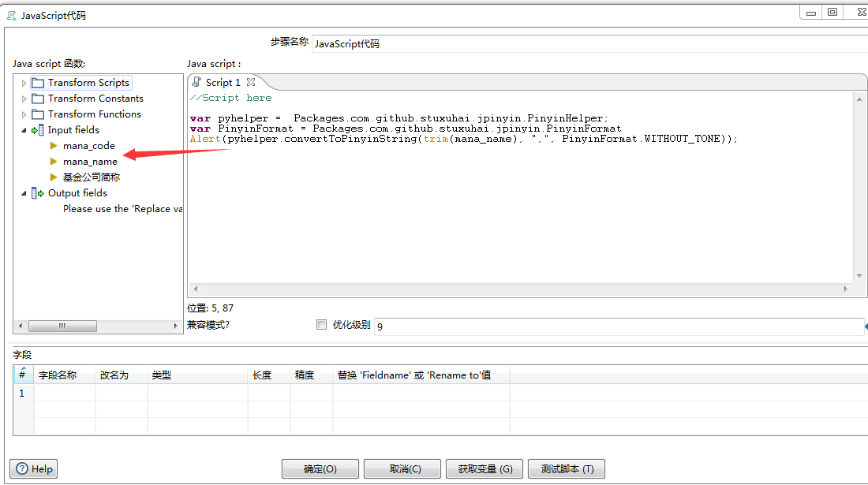
Task: Expand the Transform Constants tree node
Action: click(23, 98)
